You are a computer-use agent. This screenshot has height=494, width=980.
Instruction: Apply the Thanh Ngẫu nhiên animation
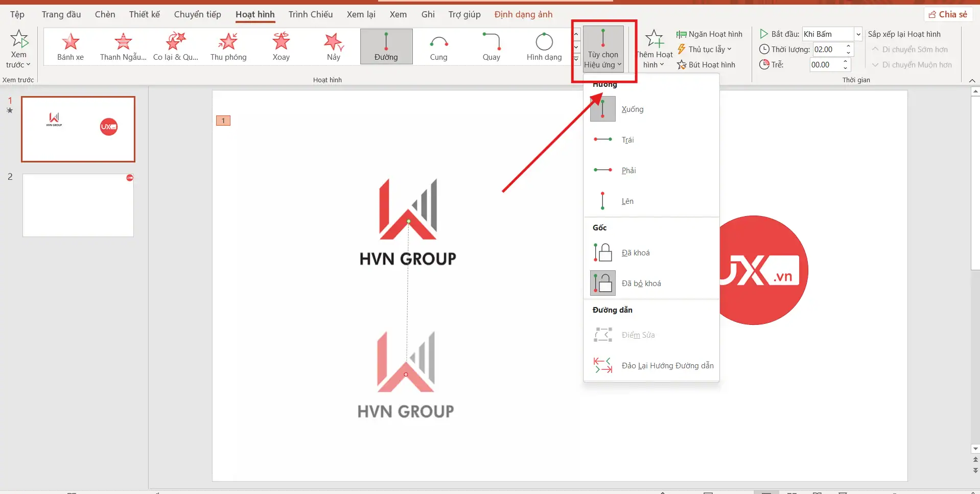click(x=123, y=46)
